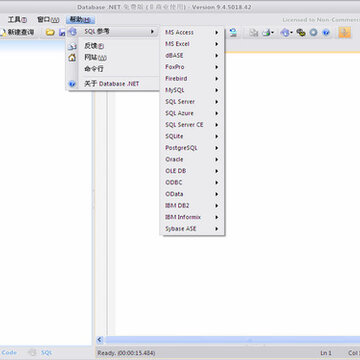Expand the dBASE submenu
Viewport: 360px width, 360px height.
tap(192, 56)
